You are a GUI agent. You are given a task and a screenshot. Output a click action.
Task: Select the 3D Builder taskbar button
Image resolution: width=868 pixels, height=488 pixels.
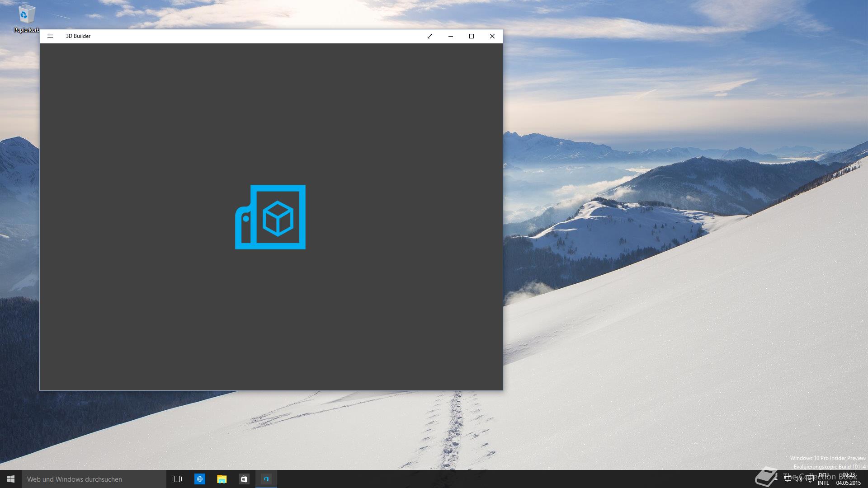[x=266, y=479]
